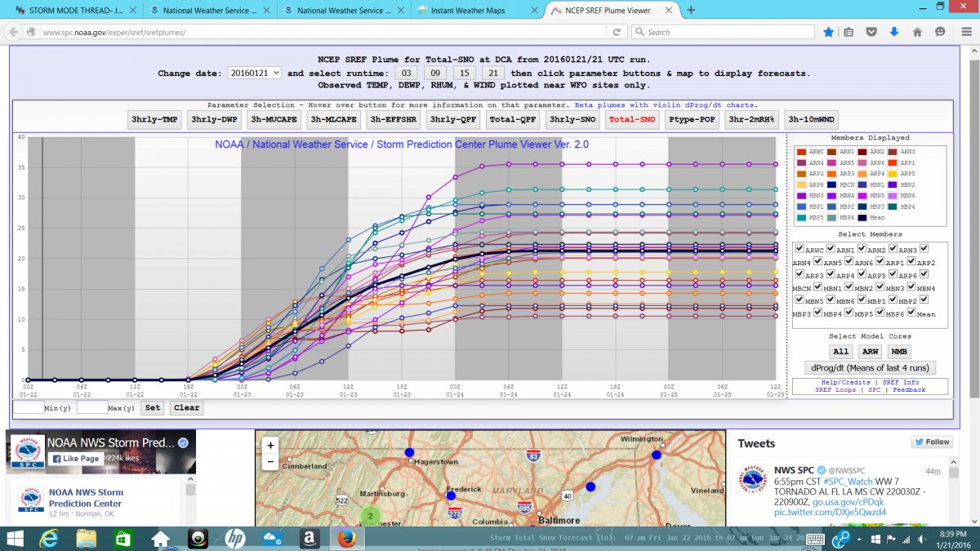Viewport: 980px width, 551px height.
Task: Toggle the MBN1 member checkbox
Action: (817, 287)
